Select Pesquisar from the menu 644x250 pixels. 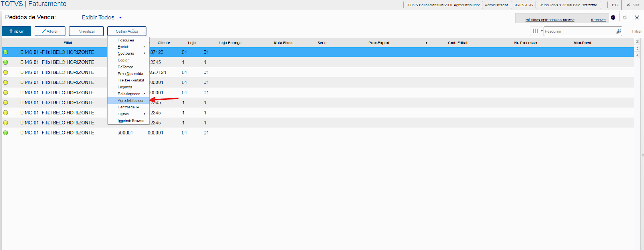coord(126,40)
